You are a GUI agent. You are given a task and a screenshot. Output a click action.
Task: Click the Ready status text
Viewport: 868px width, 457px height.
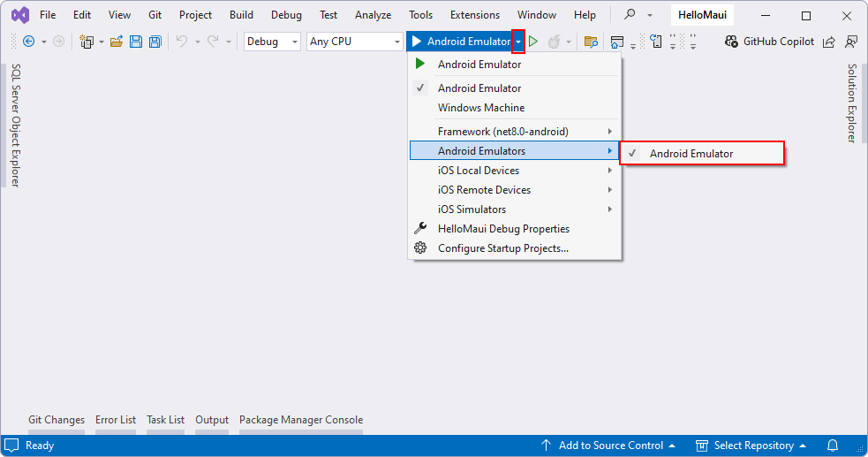(40, 446)
